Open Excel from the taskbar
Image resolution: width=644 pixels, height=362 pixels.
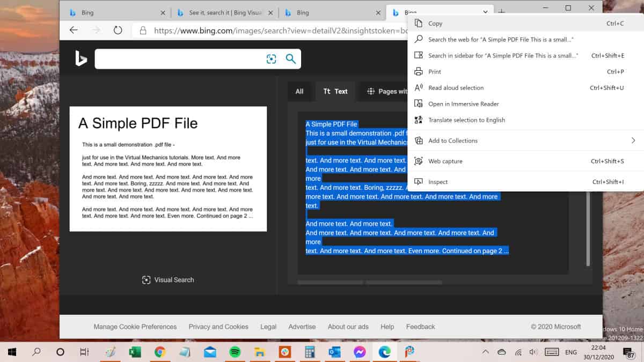[x=135, y=352]
